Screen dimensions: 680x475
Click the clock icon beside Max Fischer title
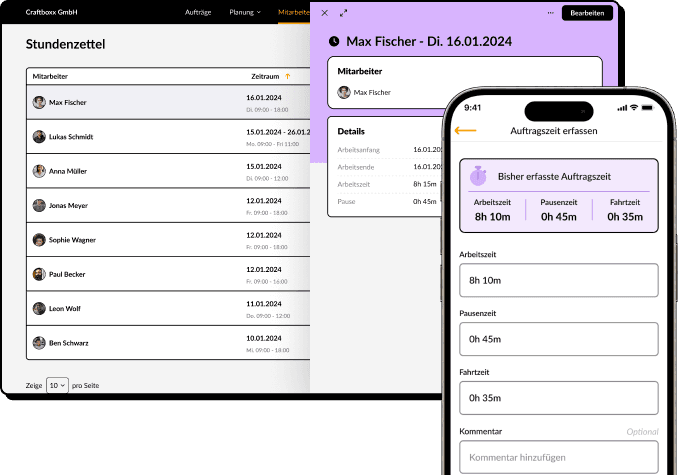pos(334,42)
